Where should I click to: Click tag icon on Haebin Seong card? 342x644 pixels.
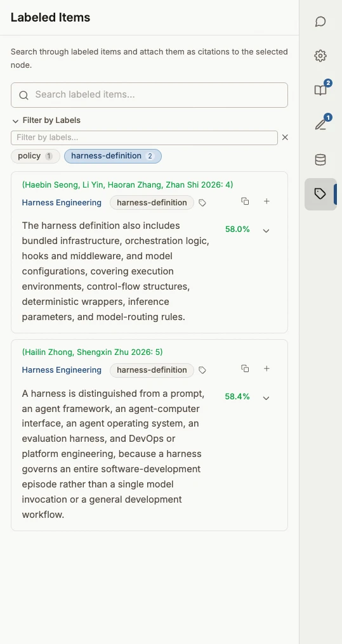pyautogui.click(x=202, y=202)
